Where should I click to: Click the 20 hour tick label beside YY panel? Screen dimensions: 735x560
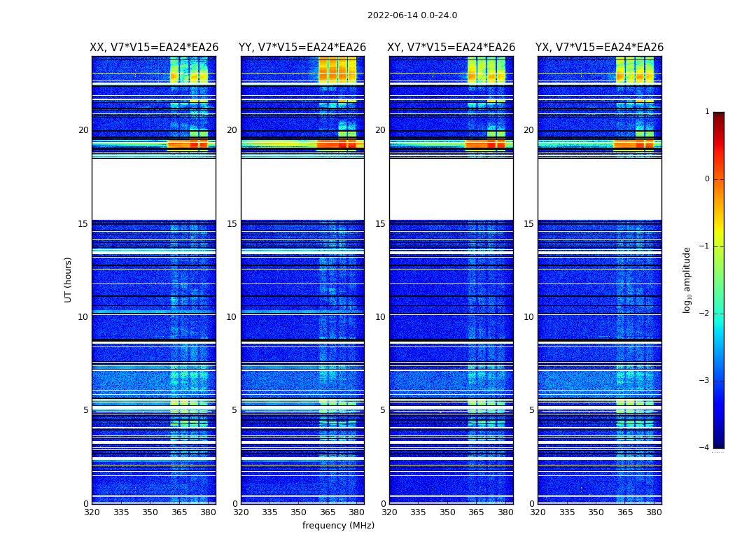click(232, 129)
